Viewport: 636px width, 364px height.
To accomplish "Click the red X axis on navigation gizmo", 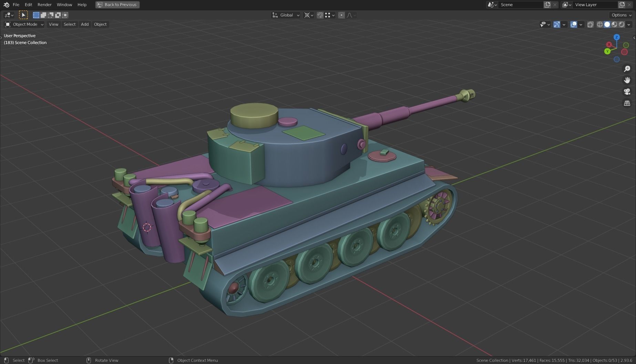I will click(x=609, y=44).
